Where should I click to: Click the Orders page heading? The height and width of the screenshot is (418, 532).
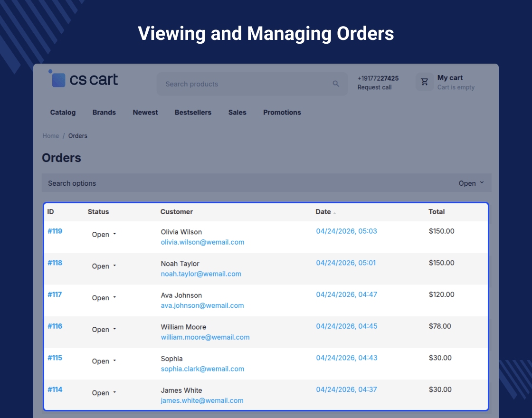point(61,158)
